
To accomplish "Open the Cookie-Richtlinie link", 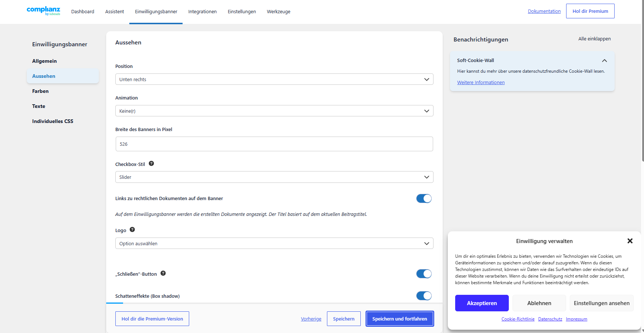I will [518, 319].
